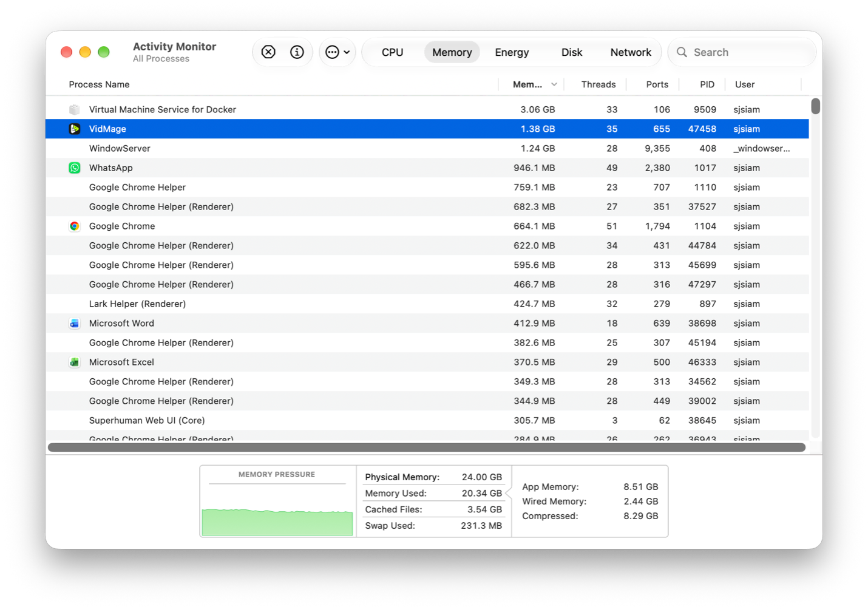Switch to the Network tab
868x612 pixels.
coord(631,52)
